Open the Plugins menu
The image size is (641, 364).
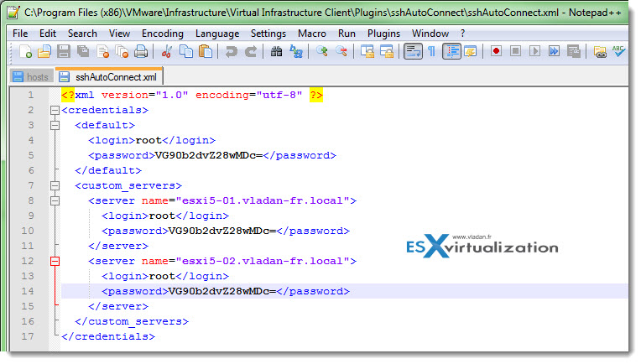click(383, 34)
